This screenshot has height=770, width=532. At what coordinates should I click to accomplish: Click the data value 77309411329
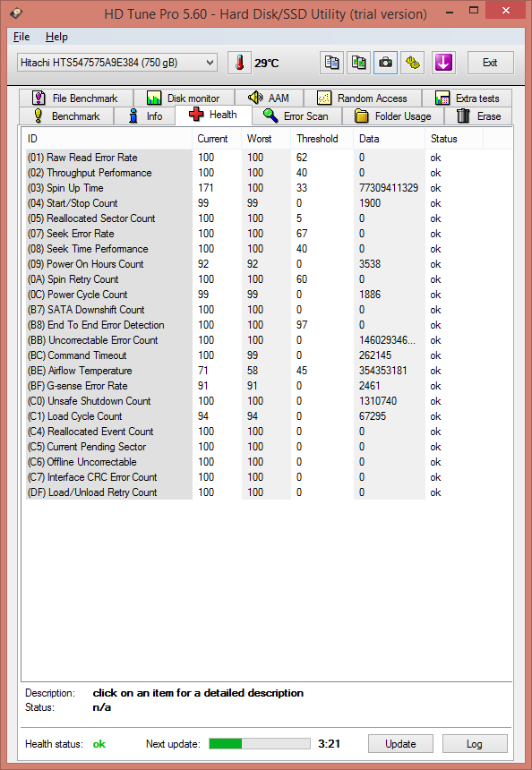[x=389, y=188]
